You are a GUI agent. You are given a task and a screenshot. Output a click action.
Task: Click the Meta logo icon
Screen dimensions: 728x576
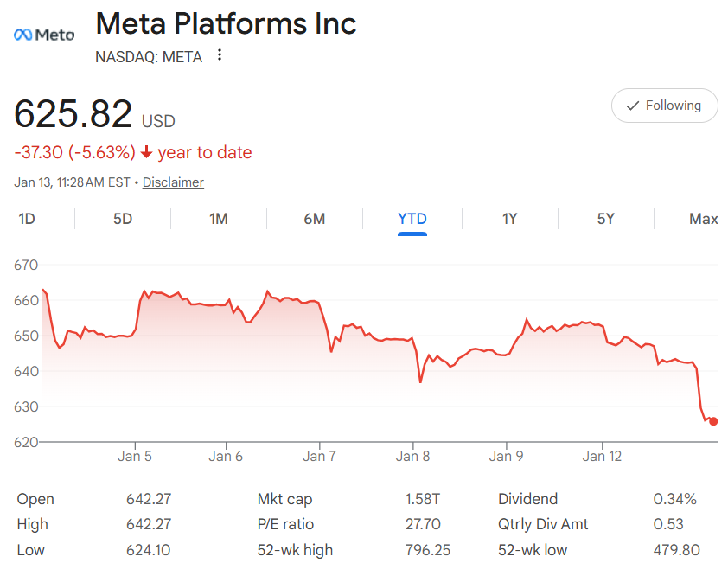(44, 35)
